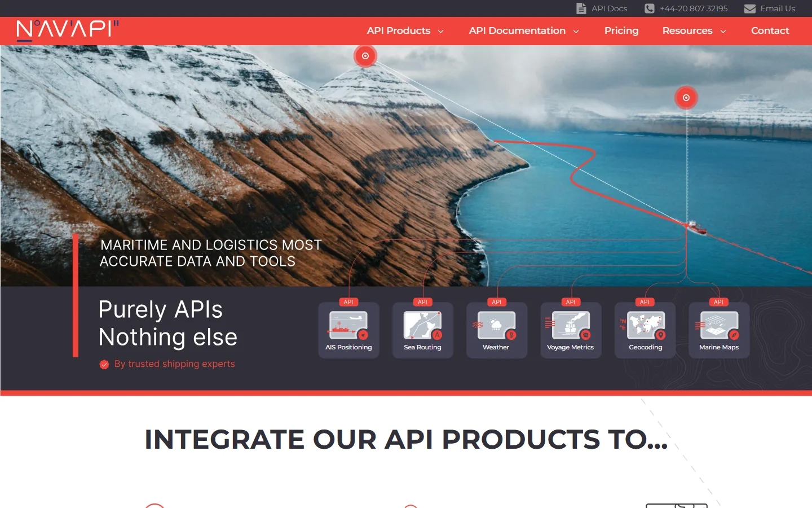Image resolution: width=812 pixels, height=508 pixels.
Task: Open the Sea Routing API icon
Action: tap(422, 326)
